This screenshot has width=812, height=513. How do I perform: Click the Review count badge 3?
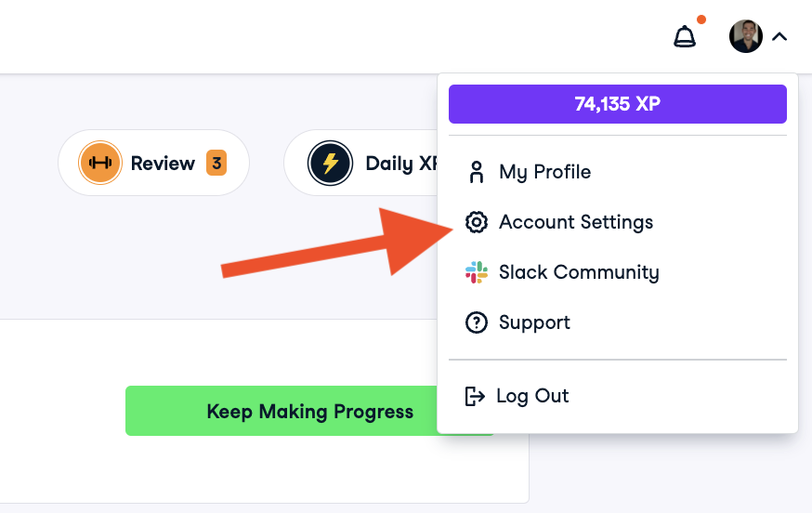pos(216,163)
